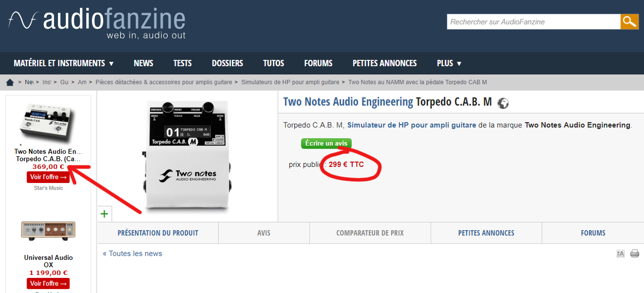Click the text size icon
This screenshot has height=293, width=644.
(620, 253)
